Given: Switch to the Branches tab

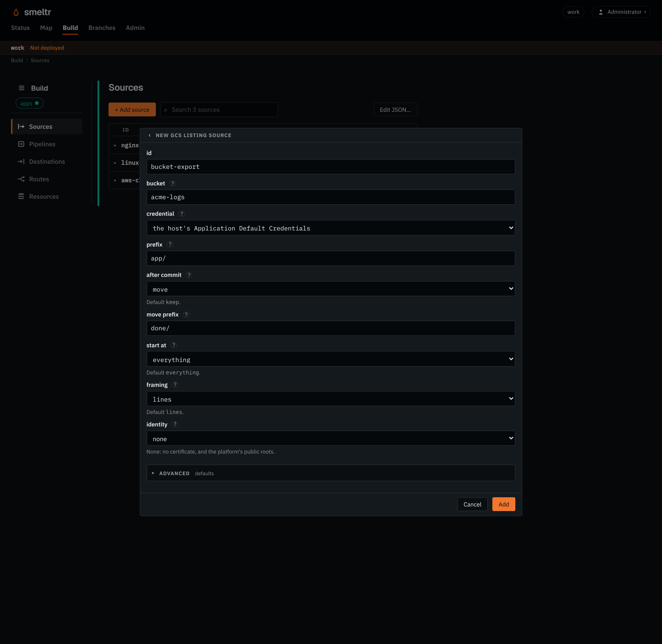Looking at the screenshot, I should pos(102,28).
